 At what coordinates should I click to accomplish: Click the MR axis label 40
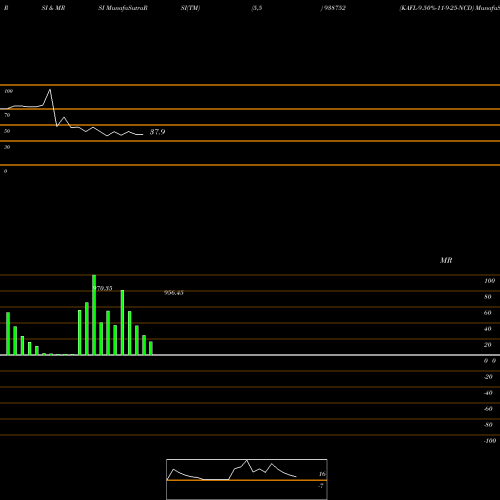click(x=488, y=329)
